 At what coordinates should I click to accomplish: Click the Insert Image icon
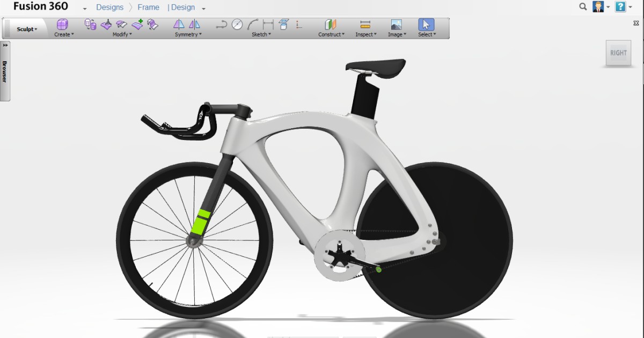coord(396,24)
